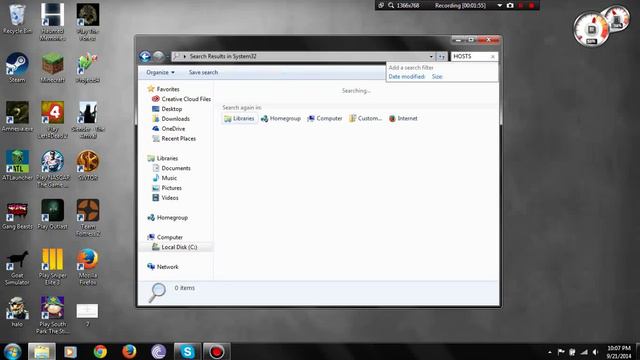Select the SWTOR desktop shortcut
The width and height of the screenshot is (640, 360).
pyautogui.click(x=88, y=165)
